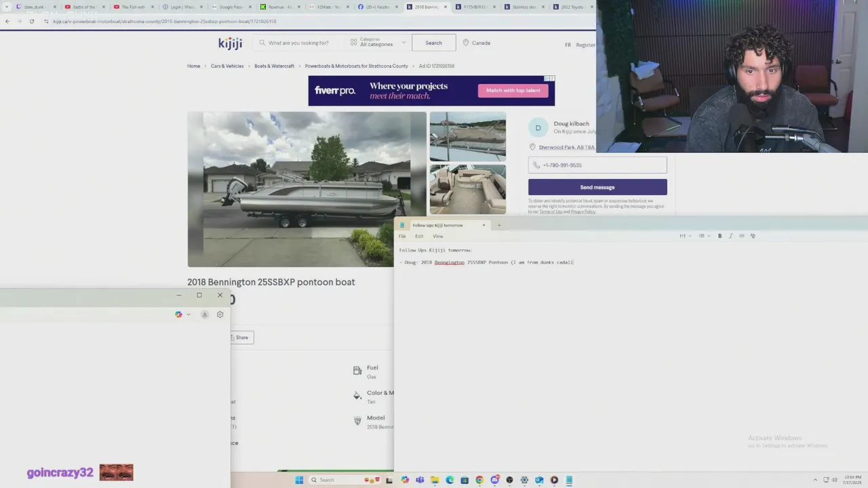
Task: Show hidden system tray icons
Action: (x=816, y=480)
